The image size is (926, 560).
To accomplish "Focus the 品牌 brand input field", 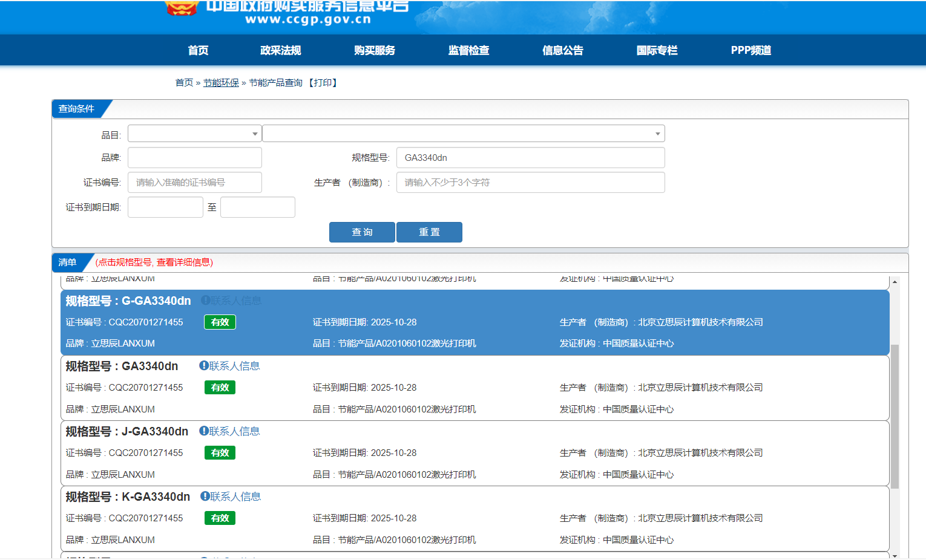I will coord(195,158).
